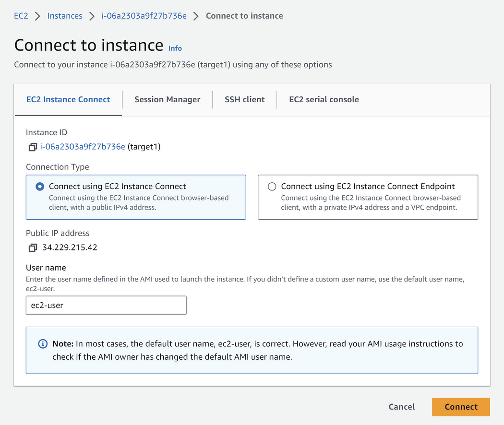Open the instance ID link under Instance ID

83,147
